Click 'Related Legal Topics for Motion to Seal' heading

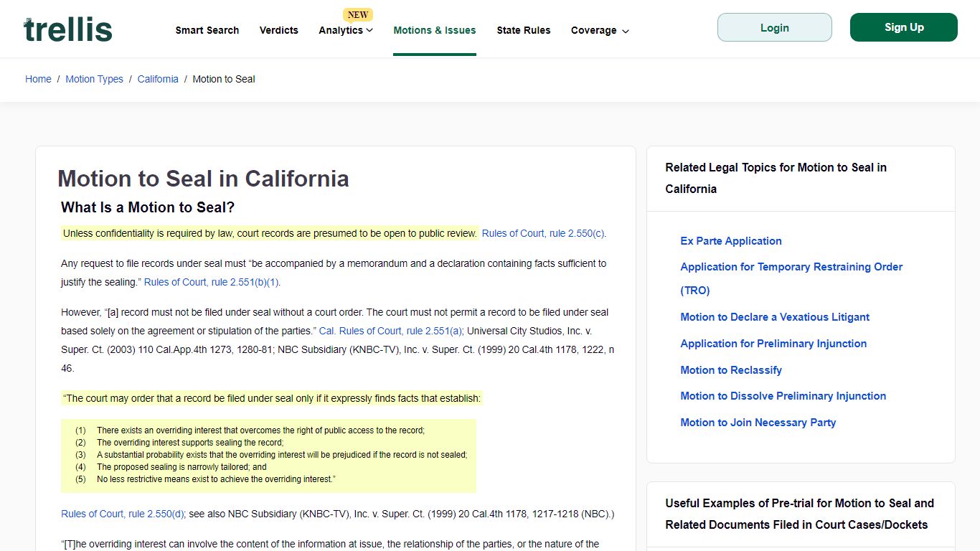click(776, 178)
